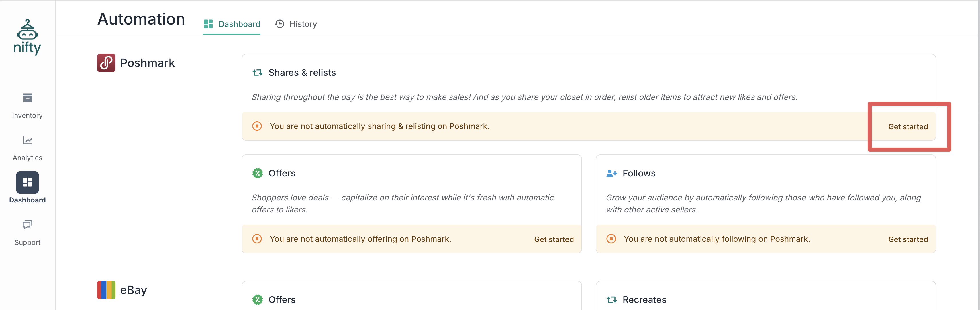Click the eBay Recreates arrows icon
The image size is (980, 310).
[611, 300]
